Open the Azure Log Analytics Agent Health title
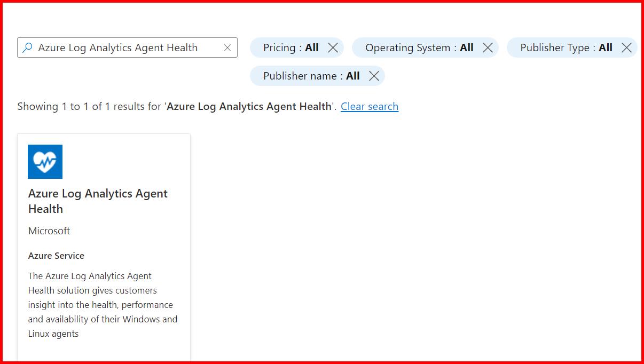Image resolution: width=644 pixels, height=364 pixels. (98, 201)
